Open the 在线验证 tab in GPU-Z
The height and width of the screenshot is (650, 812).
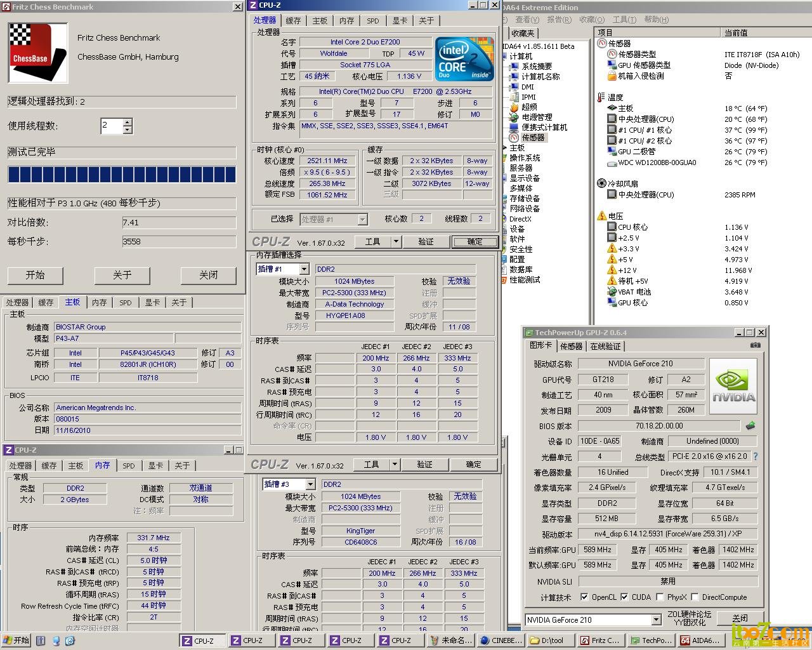click(605, 347)
